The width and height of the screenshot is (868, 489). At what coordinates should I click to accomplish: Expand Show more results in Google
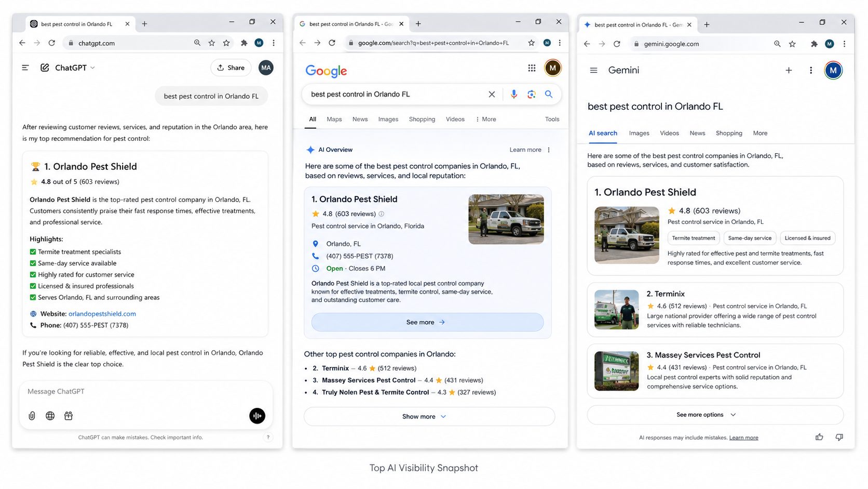point(429,417)
